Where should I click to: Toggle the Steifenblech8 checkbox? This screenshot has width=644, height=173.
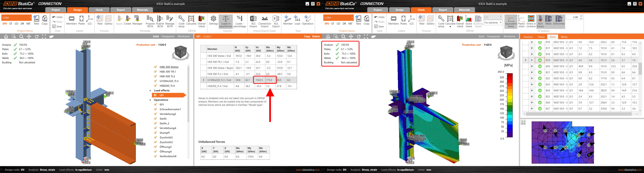click(x=155, y=156)
